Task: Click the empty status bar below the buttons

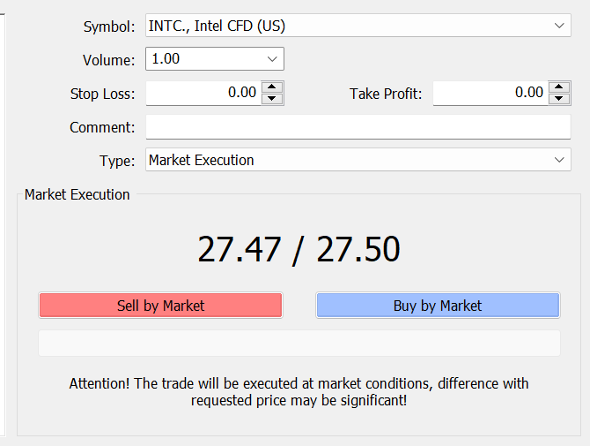Action: 299,343
